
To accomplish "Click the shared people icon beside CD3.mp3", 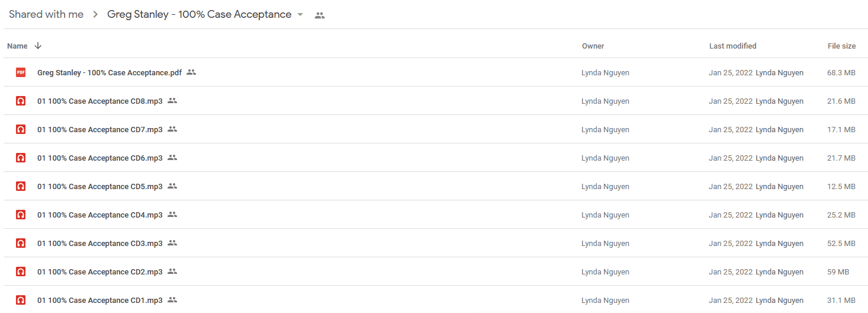I will [x=172, y=243].
